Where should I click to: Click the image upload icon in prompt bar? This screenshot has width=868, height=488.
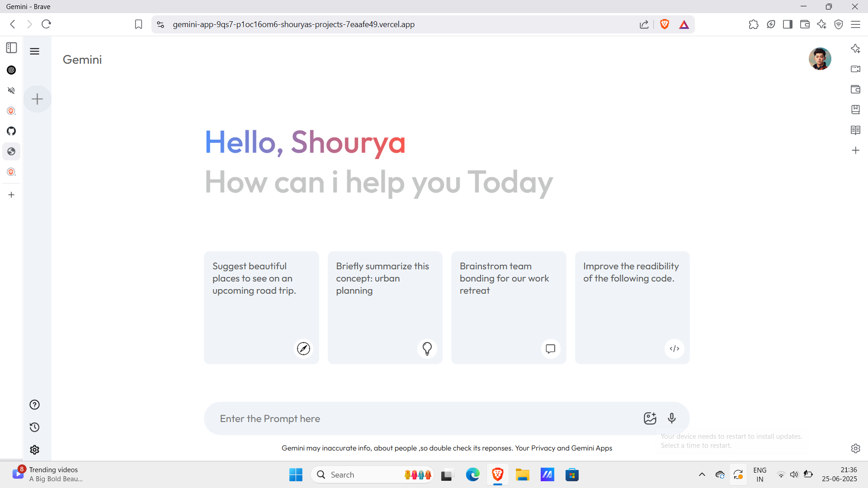click(650, 418)
